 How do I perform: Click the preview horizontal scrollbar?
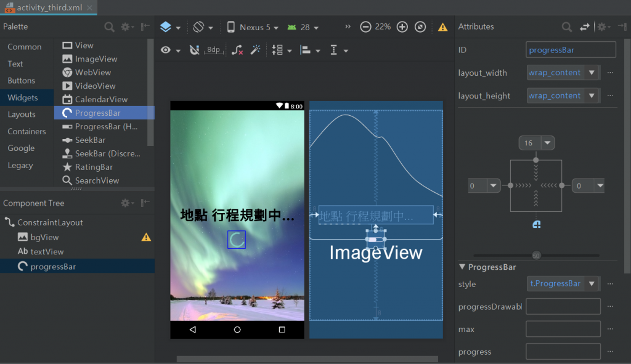pyautogui.click(x=307, y=359)
